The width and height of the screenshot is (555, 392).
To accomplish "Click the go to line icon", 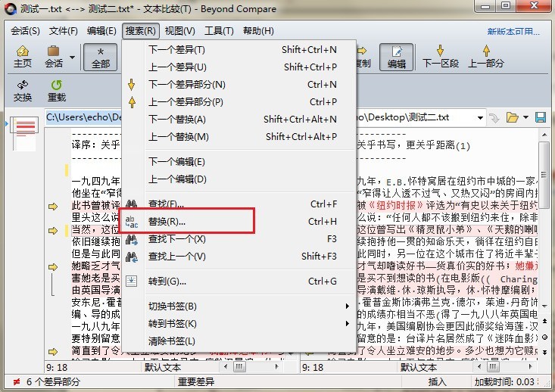I will (131, 282).
